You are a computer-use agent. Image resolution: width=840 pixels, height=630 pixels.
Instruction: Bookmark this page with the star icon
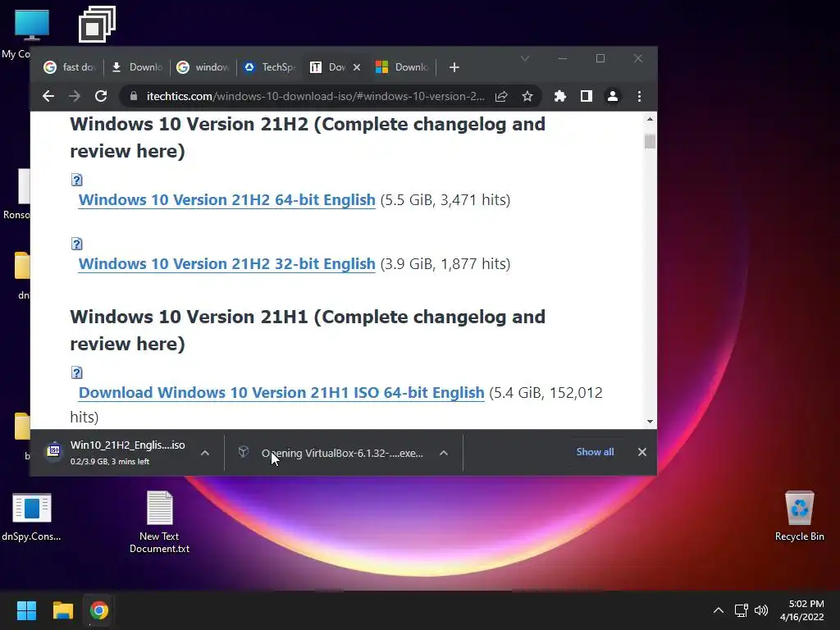point(527,97)
